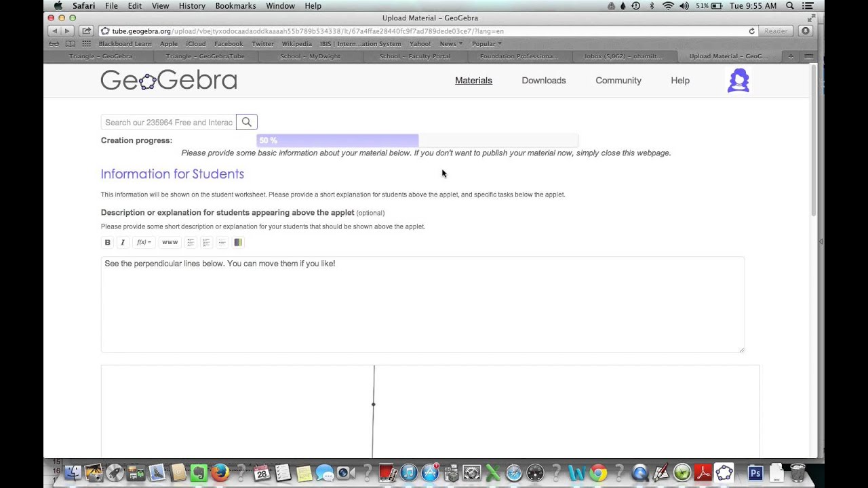Open the Bookmarks menu
Image resolution: width=868 pixels, height=488 pixels.
(x=235, y=6)
